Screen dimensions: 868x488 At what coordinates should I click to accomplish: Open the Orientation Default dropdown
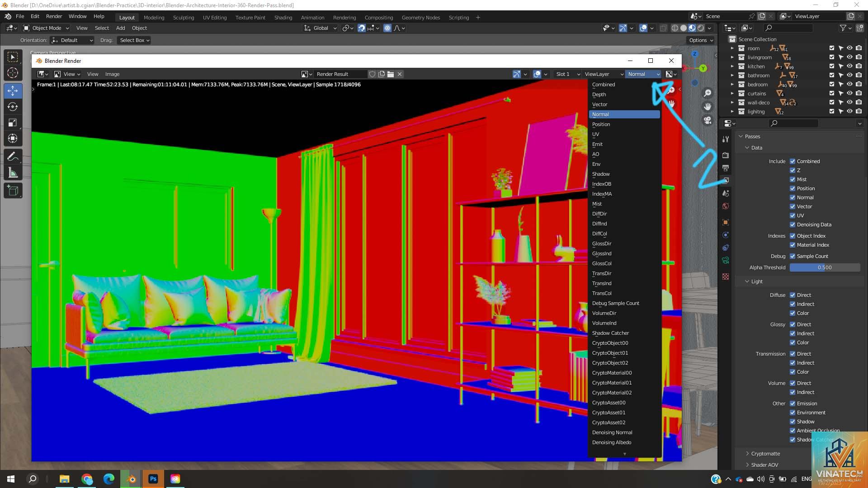72,40
